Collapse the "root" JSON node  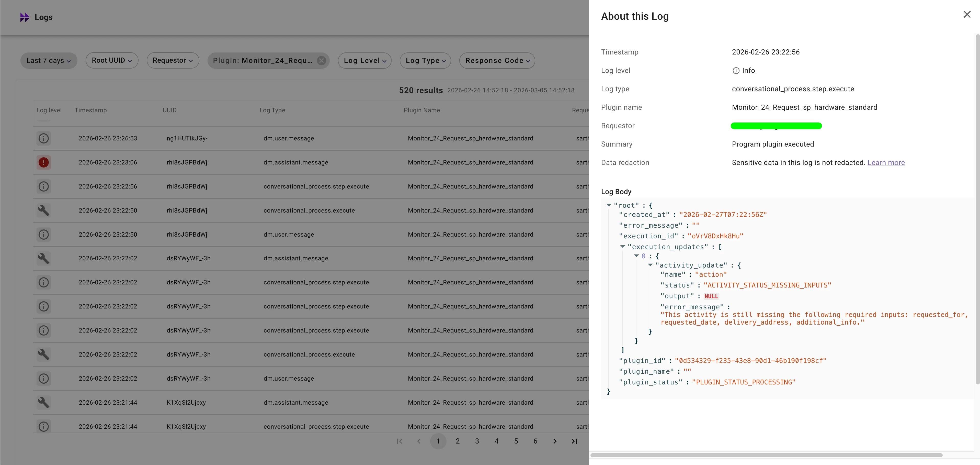(609, 205)
